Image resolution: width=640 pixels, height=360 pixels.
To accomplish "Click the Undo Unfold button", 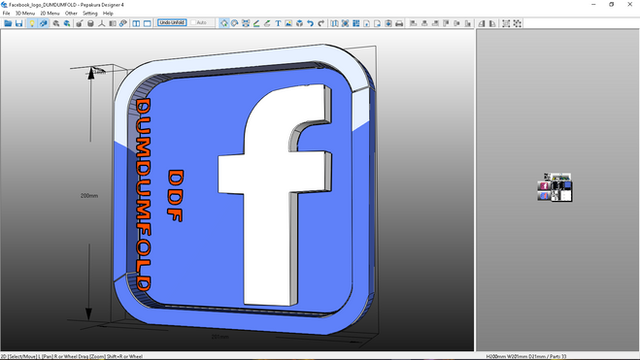I will 172,23.
